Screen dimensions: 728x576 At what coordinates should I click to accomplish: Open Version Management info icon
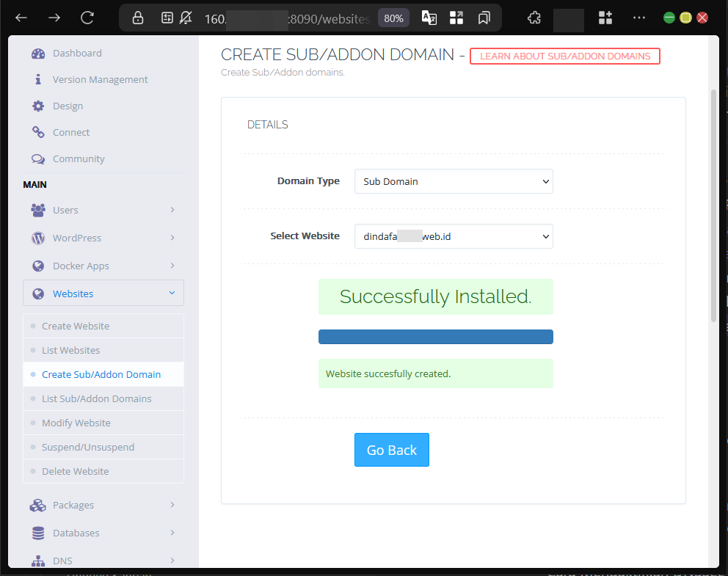pos(38,80)
